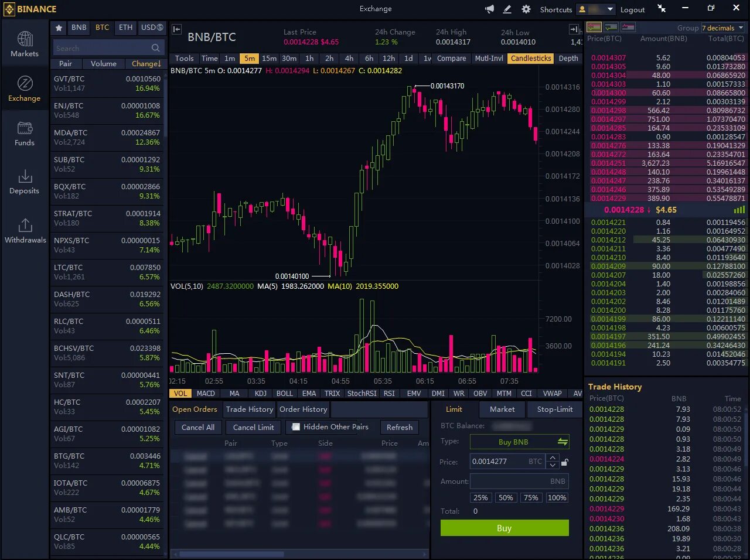Open the Trade History tab in the orders panel
This screenshot has width=750, height=560.
click(x=249, y=409)
